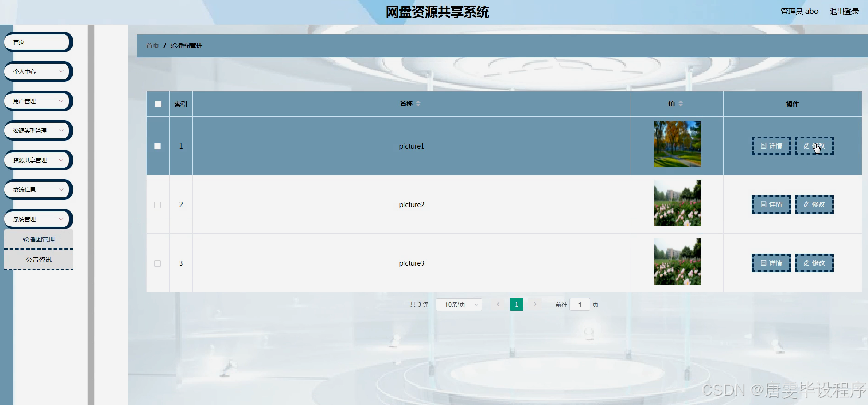Click the picture3 name cell
The width and height of the screenshot is (868, 405).
point(412,263)
